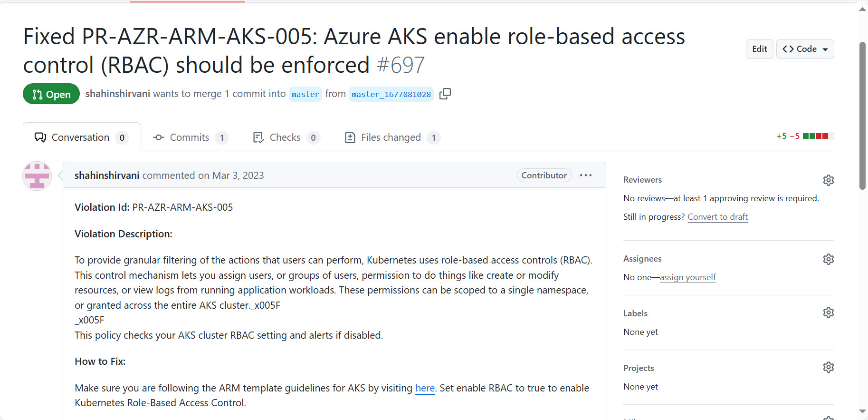Click the master_1677881028 head branch link

(x=391, y=94)
